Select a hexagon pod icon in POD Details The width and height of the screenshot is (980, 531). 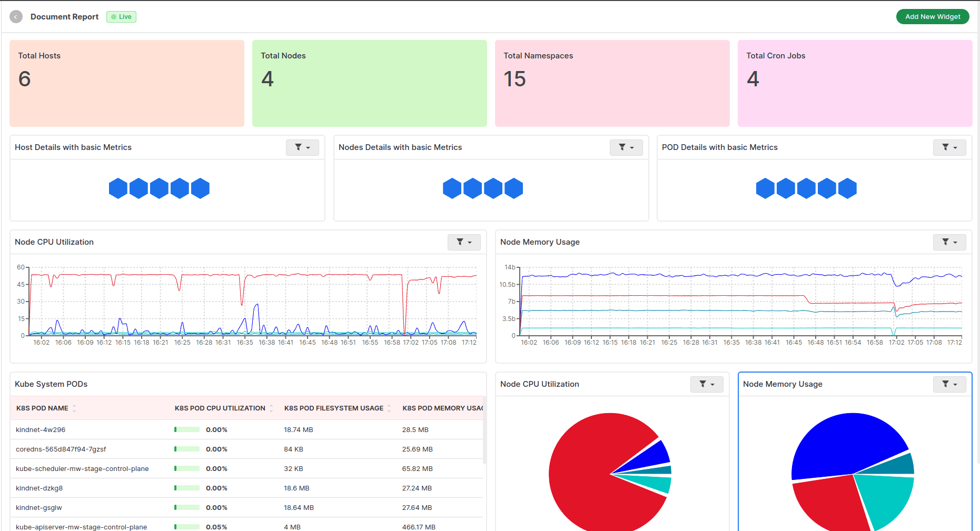pyautogui.click(x=765, y=188)
